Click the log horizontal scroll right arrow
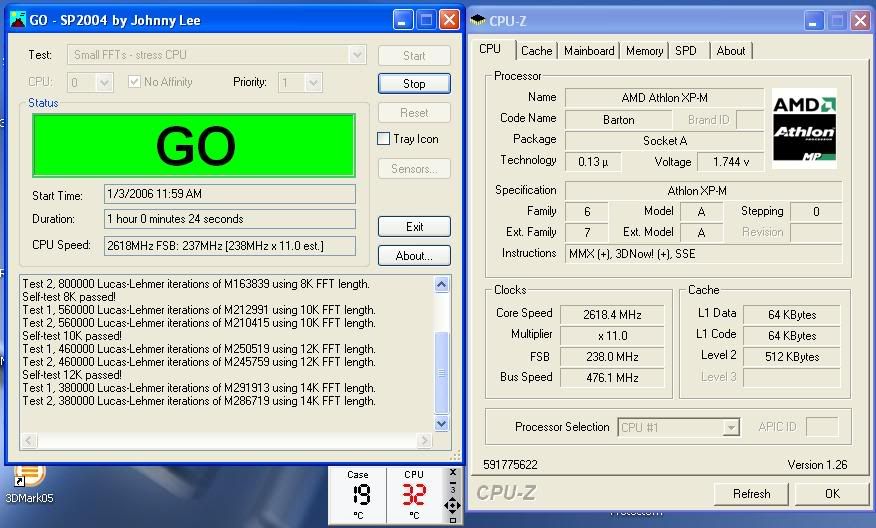The image size is (876, 528). pyautogui.click(x=424, y=441)
